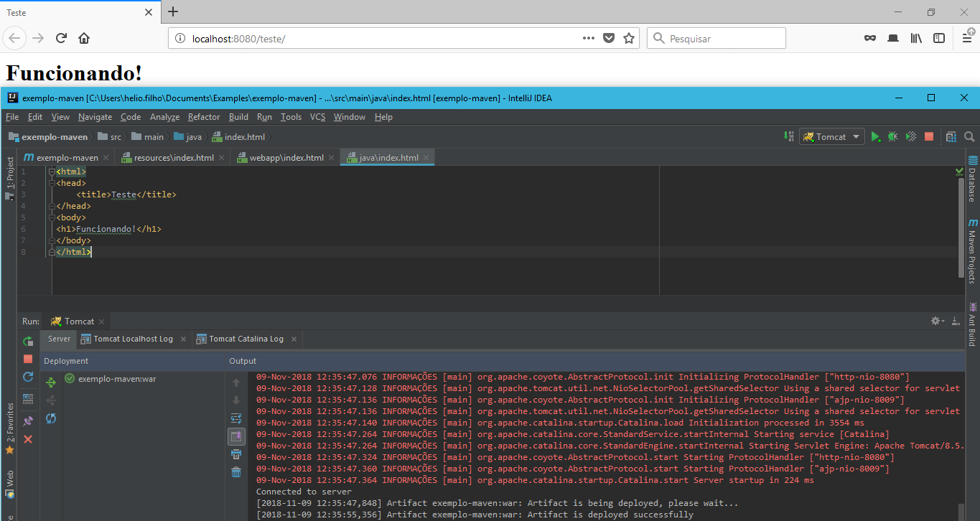Screen dimensions: 980x521
Task: Open Project Structure icon in main toolbar
Action: tap(951, 136)
